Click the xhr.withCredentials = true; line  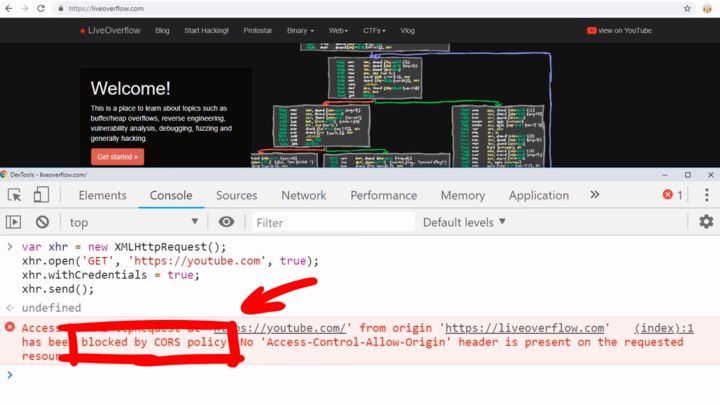pyautogui.click(x=111, y=275)
